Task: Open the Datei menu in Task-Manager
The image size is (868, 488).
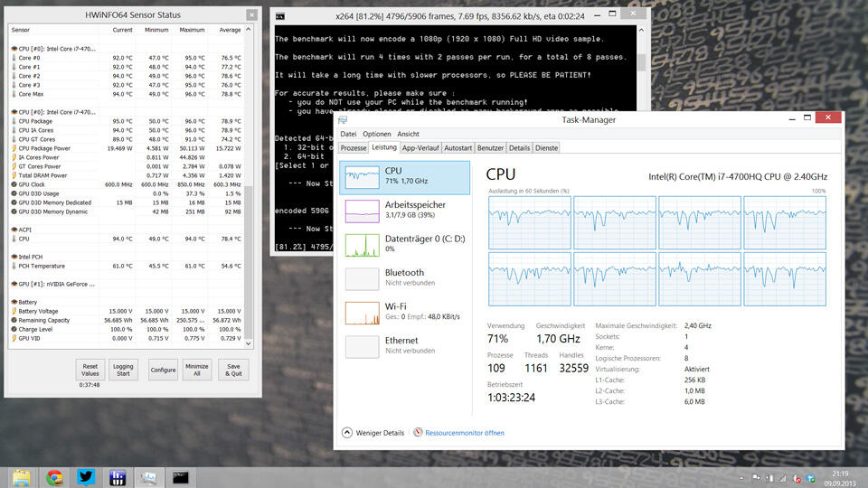Action: pyautogui.click(x=348, y=134)
